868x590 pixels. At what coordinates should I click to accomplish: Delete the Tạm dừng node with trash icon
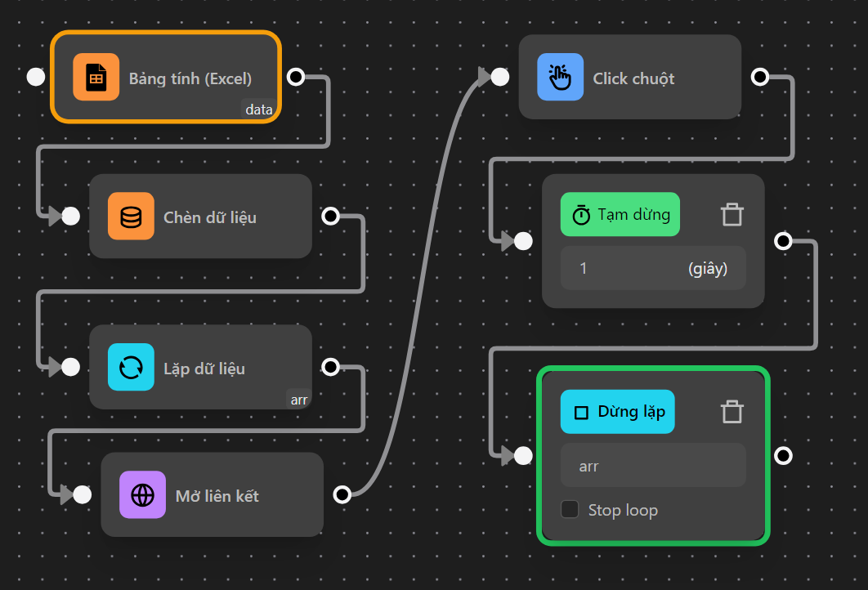coord(732,215)
